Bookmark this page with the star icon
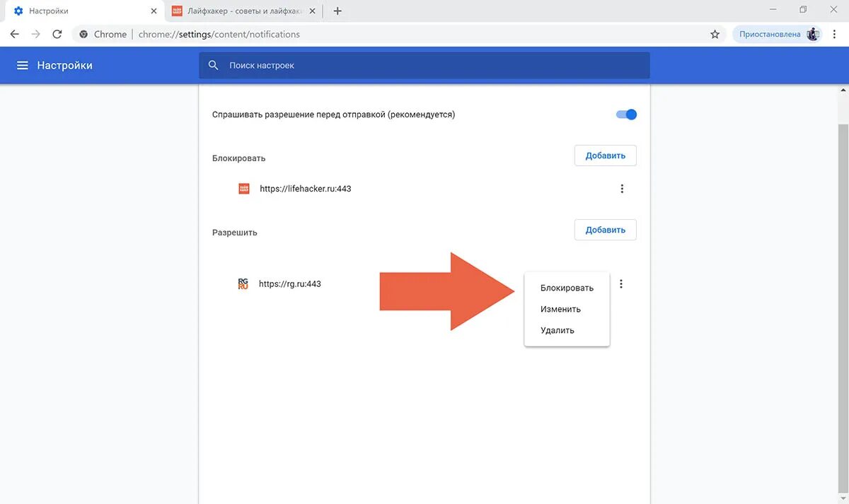The image size is (849, 504). [x=715, y=34]
